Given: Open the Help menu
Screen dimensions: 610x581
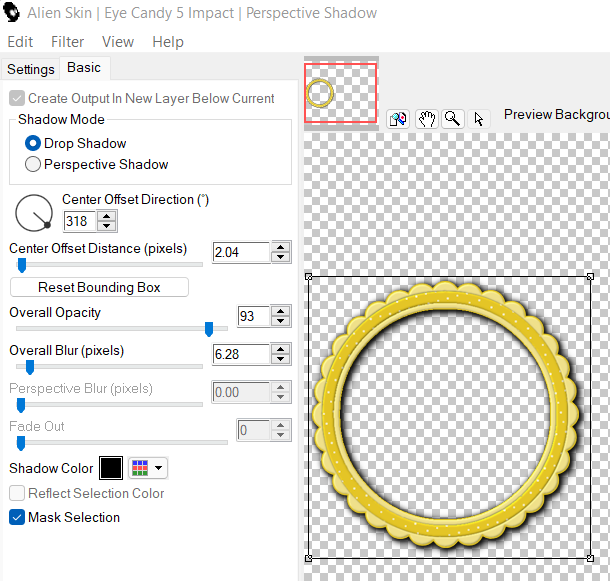Looking at the screenshot, I should coord(168,42).
